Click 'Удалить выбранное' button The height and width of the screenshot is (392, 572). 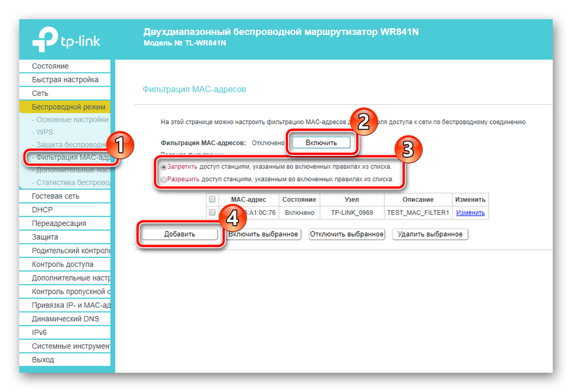(x=430, y=234)
